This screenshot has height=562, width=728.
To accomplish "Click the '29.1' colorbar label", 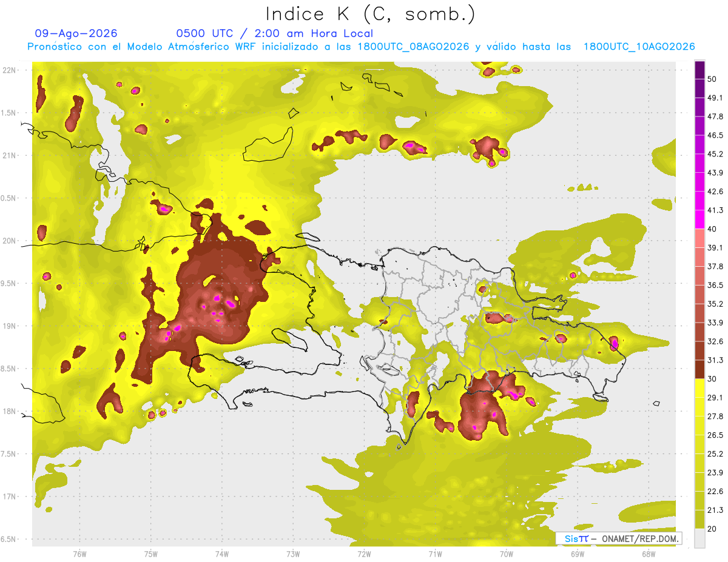I will pos(715,398).
